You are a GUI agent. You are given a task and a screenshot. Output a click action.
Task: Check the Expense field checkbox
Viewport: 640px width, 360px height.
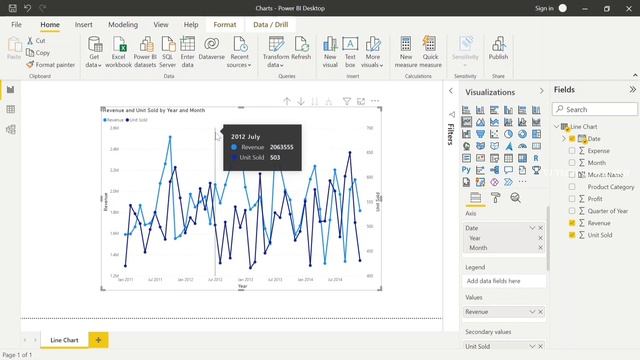coord(572,151)
